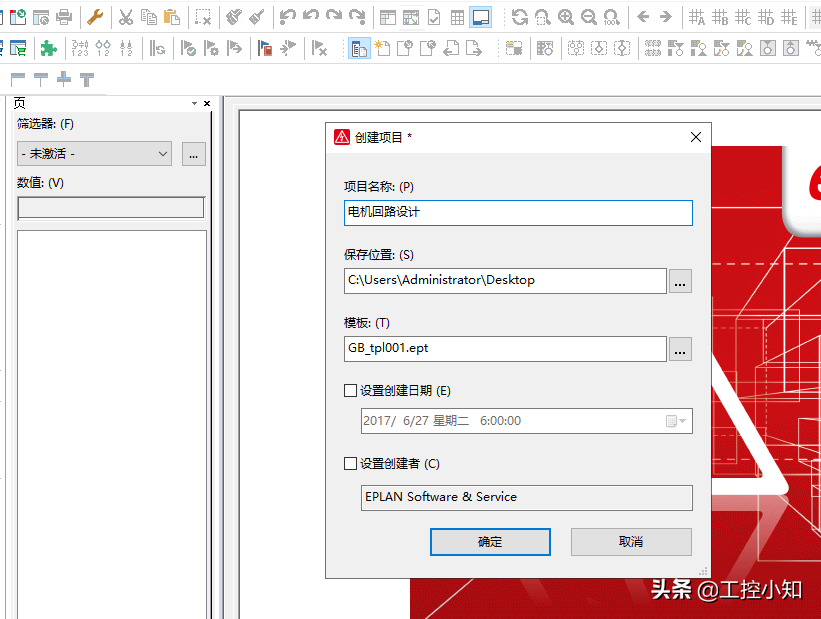Click the zoom 100% icon

(612, 17)
